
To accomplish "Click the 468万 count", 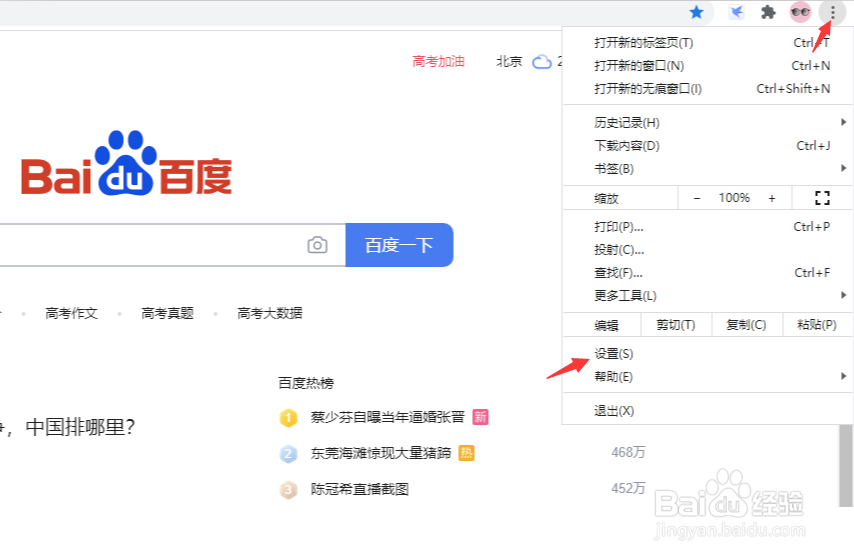I will (x=628, y=453).
